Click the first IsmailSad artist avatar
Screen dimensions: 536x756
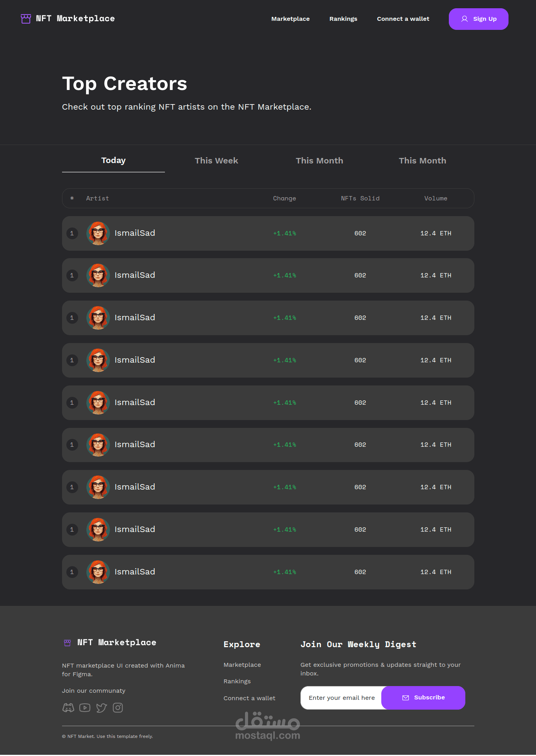click(x=98, y=233)
